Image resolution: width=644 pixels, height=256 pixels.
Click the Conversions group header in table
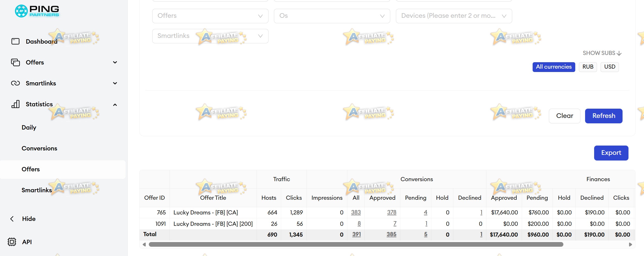(x=417, y=179)
